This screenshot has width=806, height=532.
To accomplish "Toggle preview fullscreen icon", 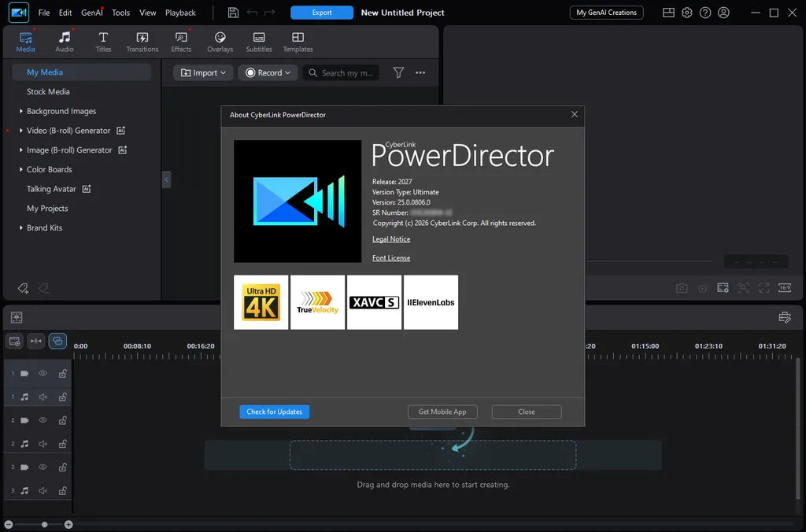I will pos(763,288).
